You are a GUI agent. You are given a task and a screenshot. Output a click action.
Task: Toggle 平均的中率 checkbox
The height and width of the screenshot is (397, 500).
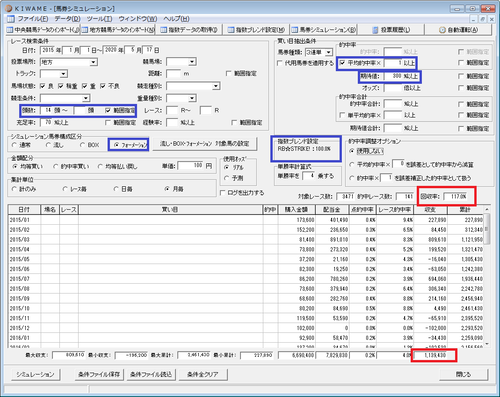coord(342,63)
